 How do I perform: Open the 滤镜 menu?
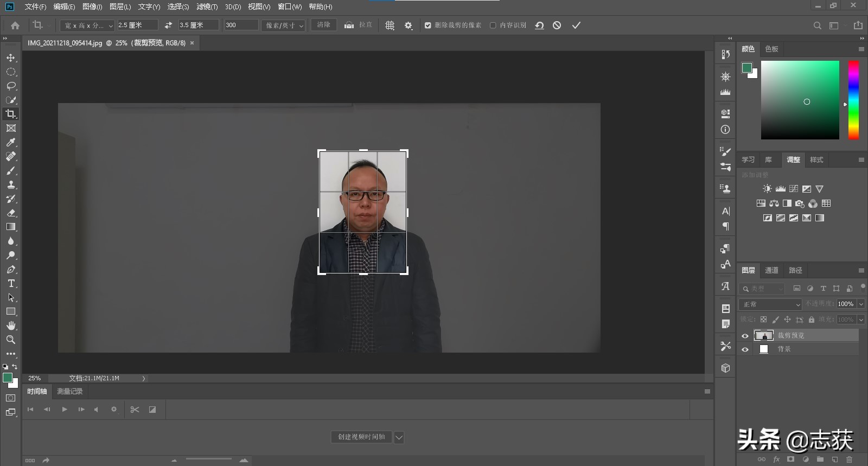207,7
